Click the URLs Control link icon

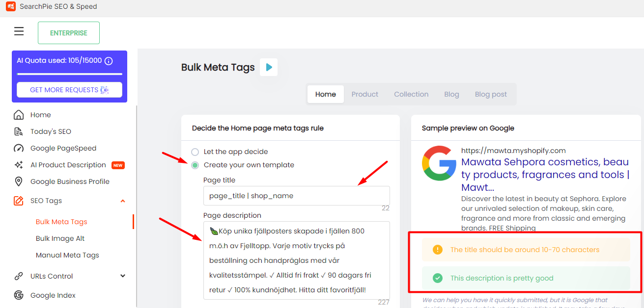tap(19, 276)
